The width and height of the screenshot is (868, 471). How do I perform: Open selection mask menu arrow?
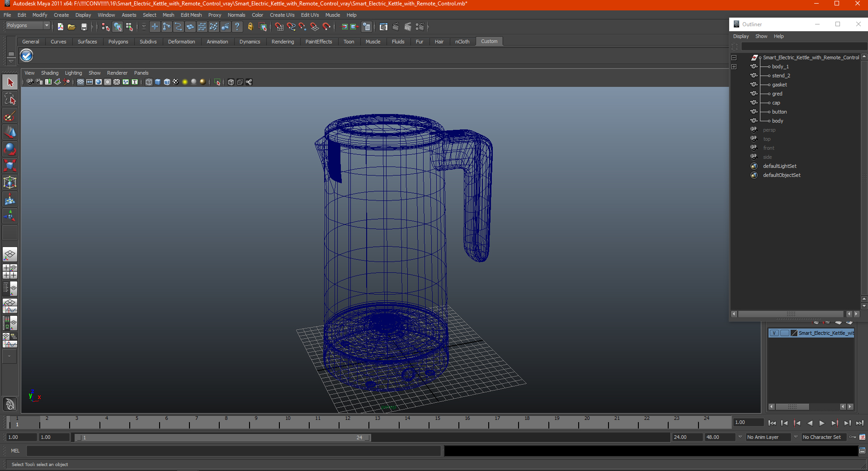(144, 27)
